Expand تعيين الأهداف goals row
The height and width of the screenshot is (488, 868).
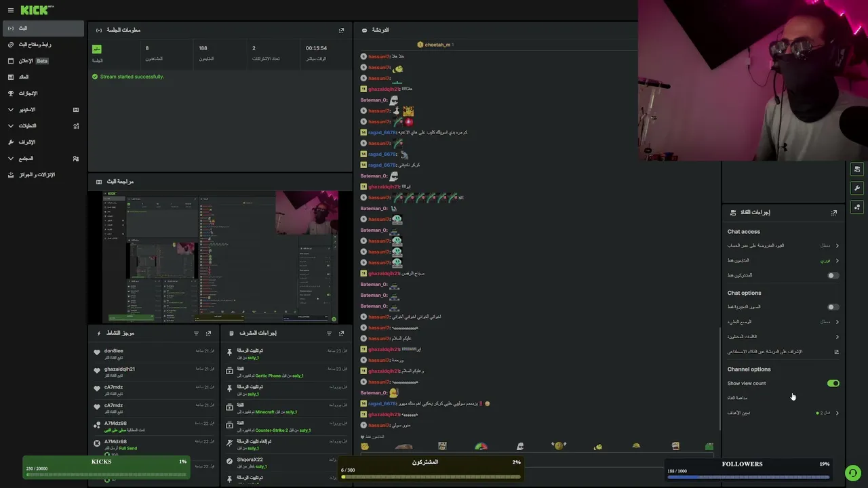pos(783,413)
